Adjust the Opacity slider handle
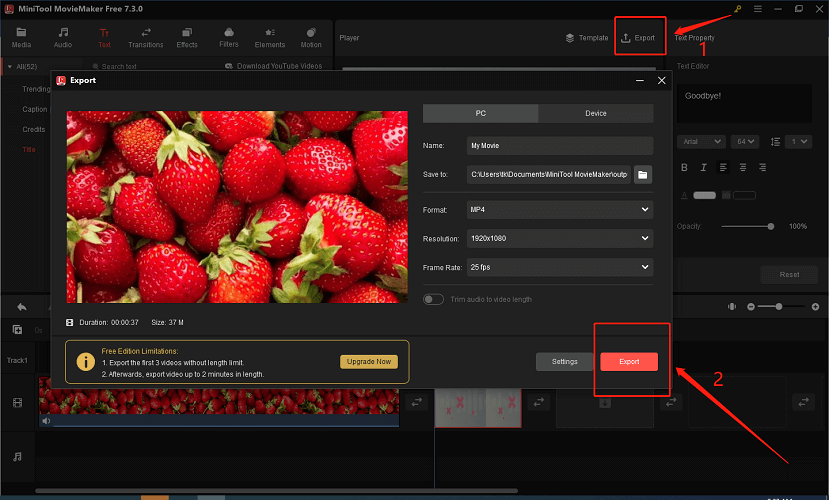 pos(770,226)
